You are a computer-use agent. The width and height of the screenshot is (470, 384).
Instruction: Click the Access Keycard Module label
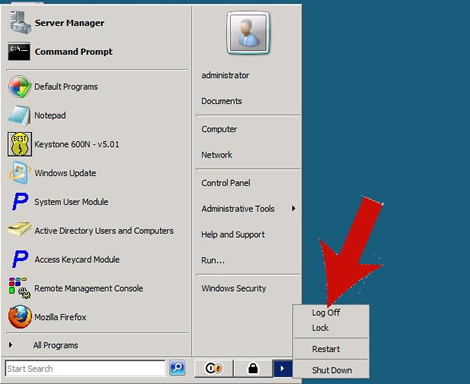77,259
